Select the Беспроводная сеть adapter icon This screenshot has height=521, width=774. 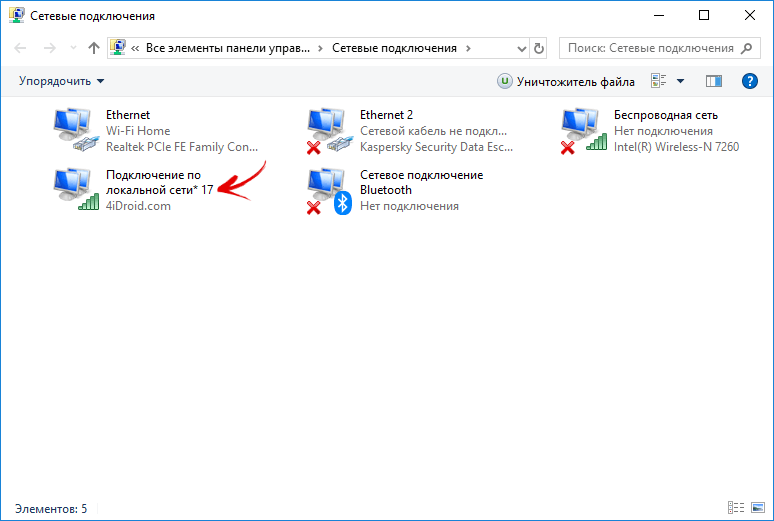click(x=584, y=130)
